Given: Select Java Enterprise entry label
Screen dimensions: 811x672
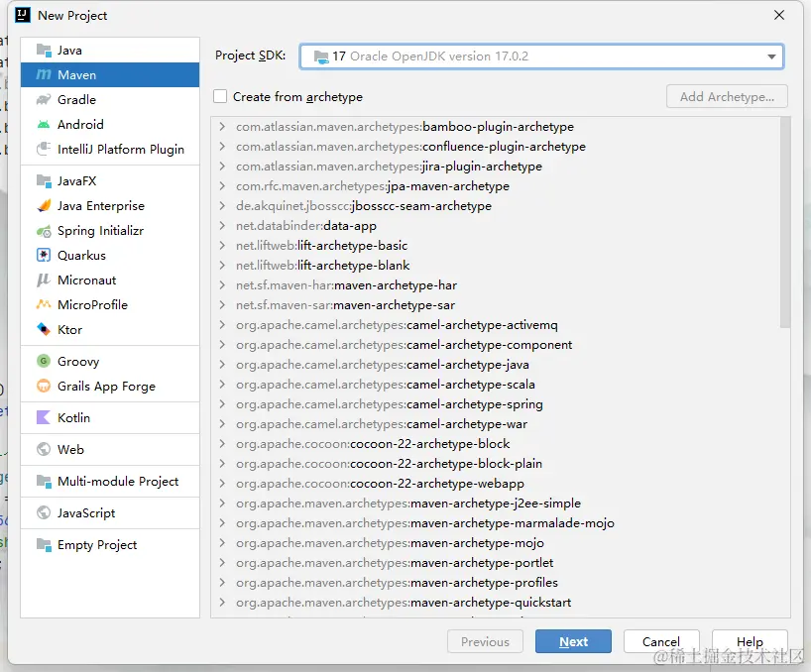Looking at the screenshot, I should [101, 206].
